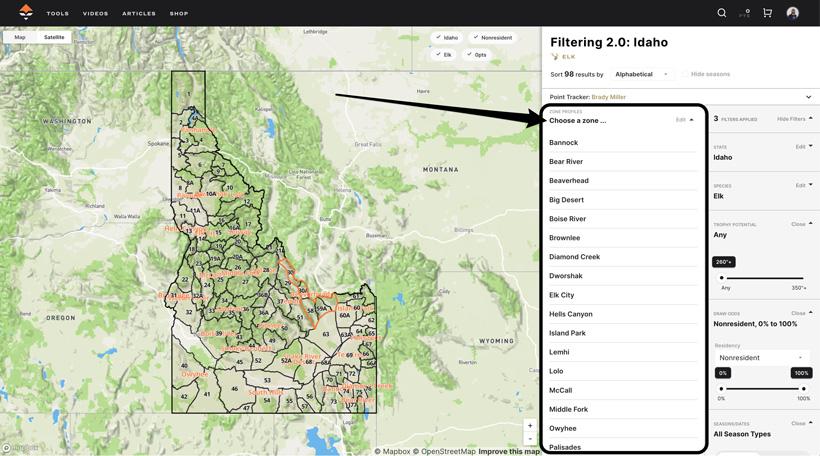Select Diamond Creek zone

coord(622,257)
